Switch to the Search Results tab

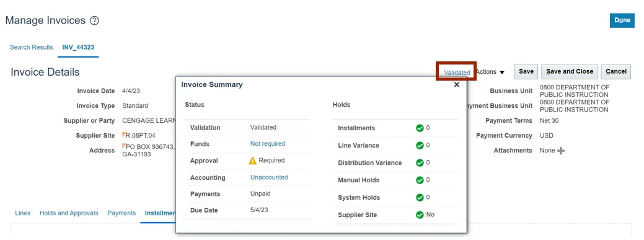[31, 47]
